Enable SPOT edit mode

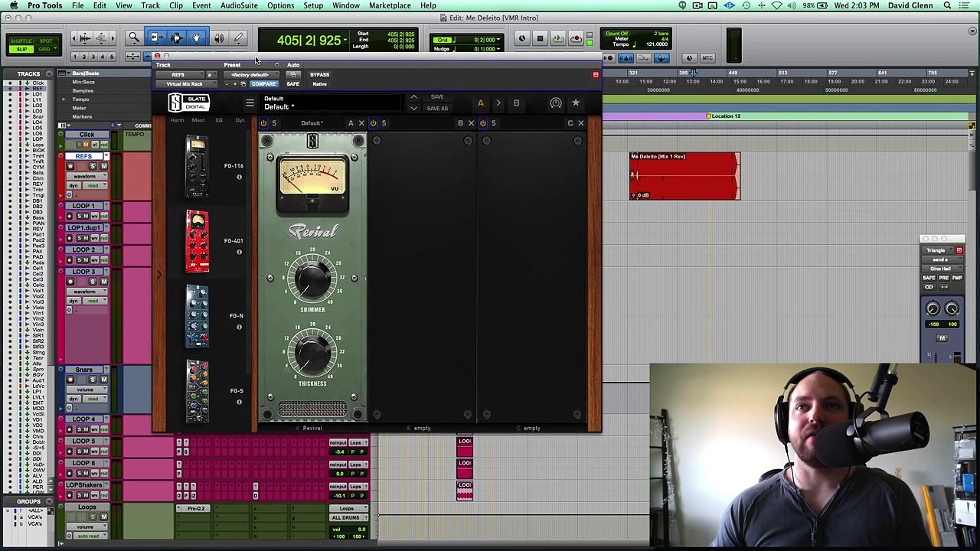click(46, 41)
